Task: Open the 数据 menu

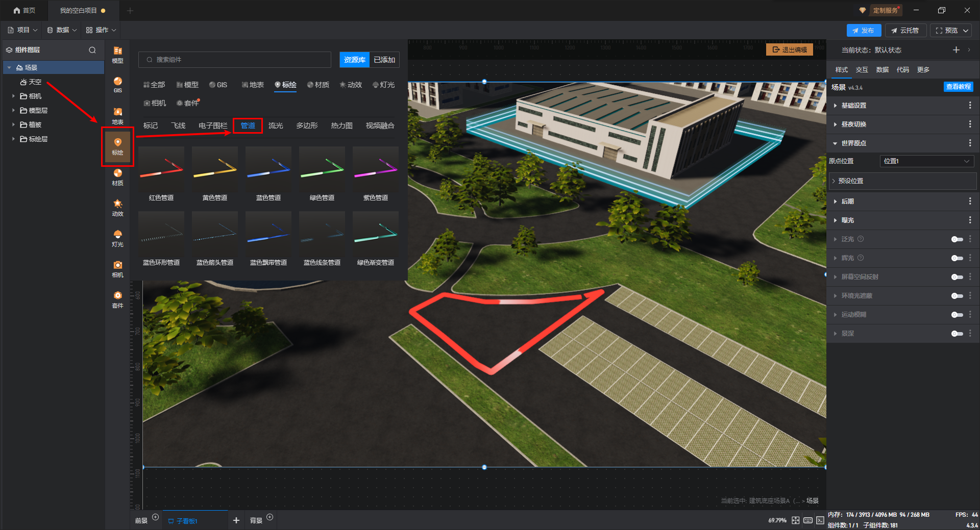Action: (62, 30)
